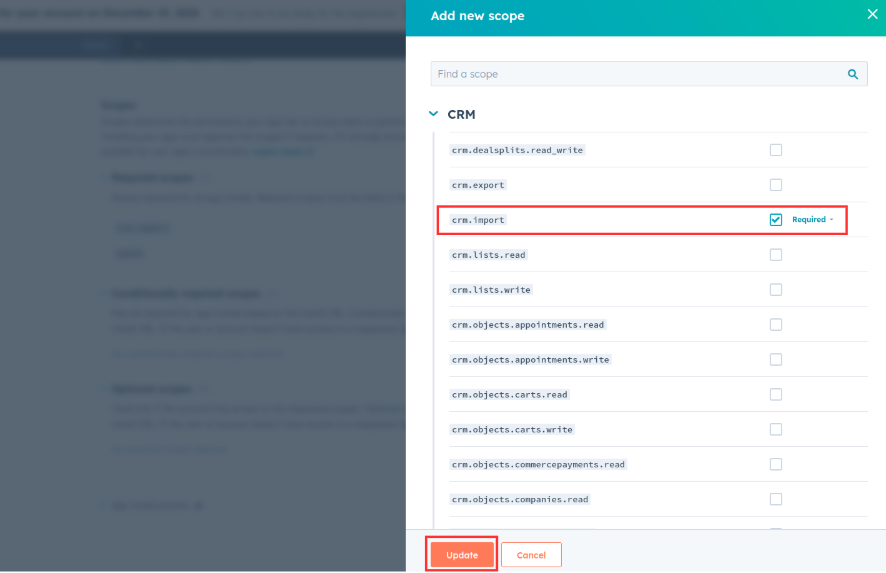This screenshot has width=886, height=573.
Task: Open the Required dropdown for crm.import
Action: tap(813, 219)
